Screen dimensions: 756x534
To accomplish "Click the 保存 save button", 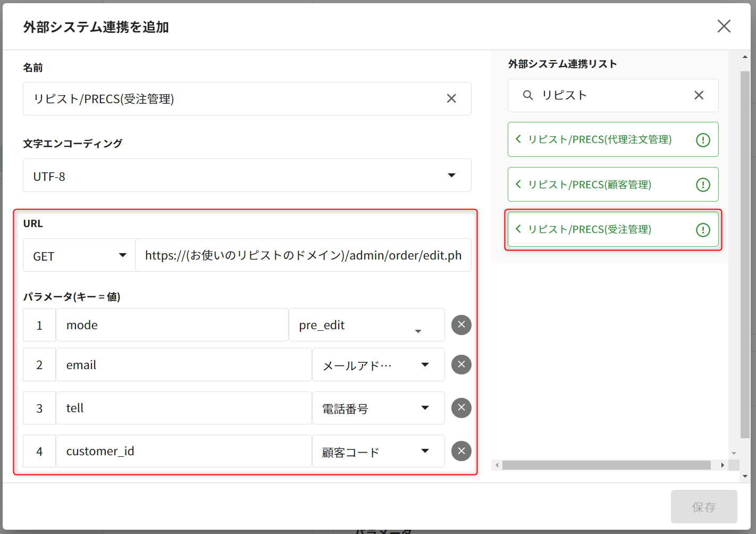I will [703, 507].
